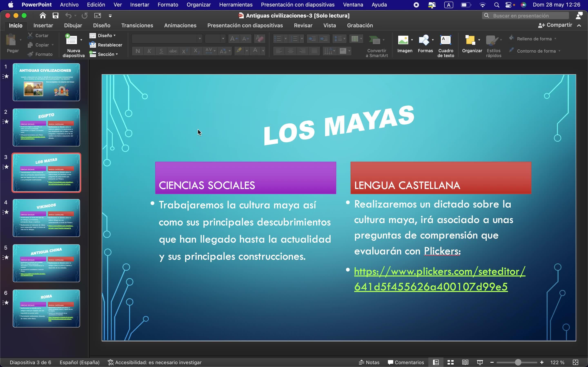Toggle the Comentarios pane
This screenshot has height=367, width=588.
coord(406,362)
